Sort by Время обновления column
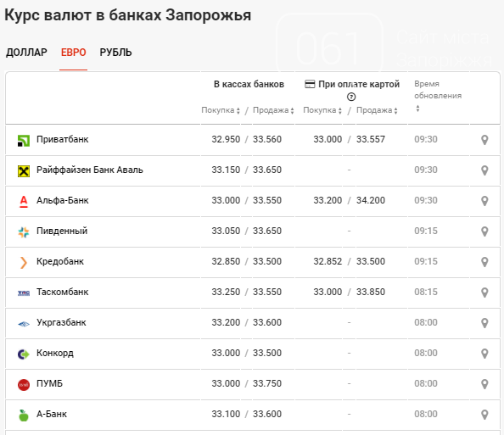The width and height of the screenshot is (504, 435). [x=417, y=109]
